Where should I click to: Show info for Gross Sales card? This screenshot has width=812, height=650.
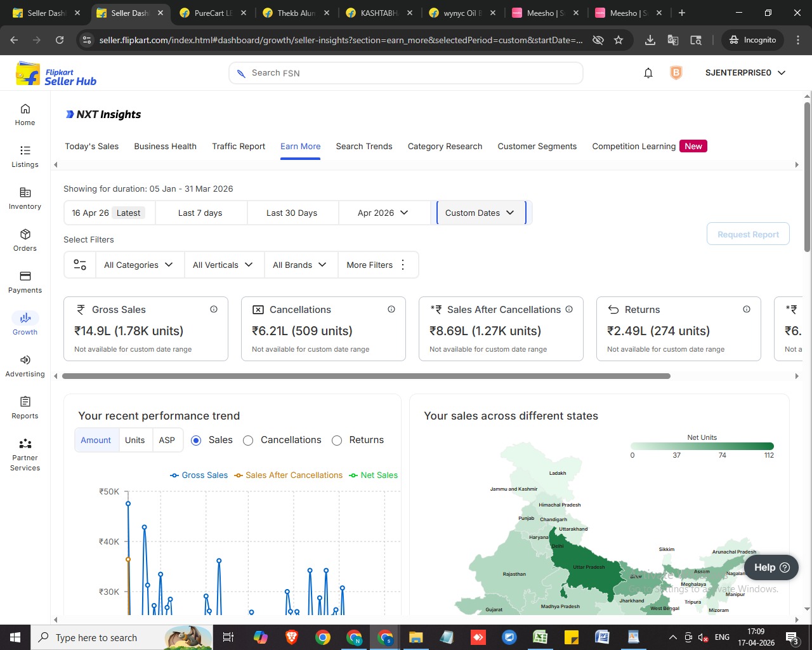214,309
